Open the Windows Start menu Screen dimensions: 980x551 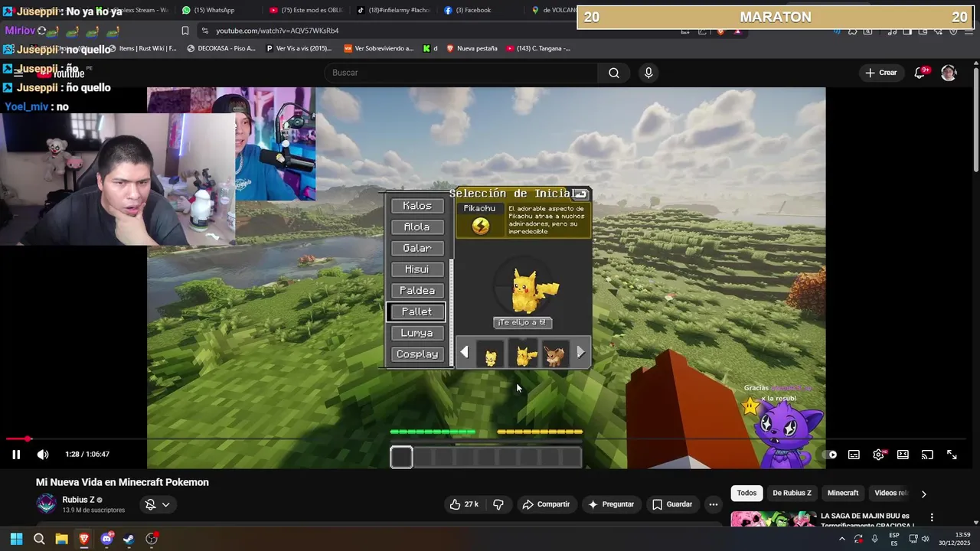pos(16,539)
